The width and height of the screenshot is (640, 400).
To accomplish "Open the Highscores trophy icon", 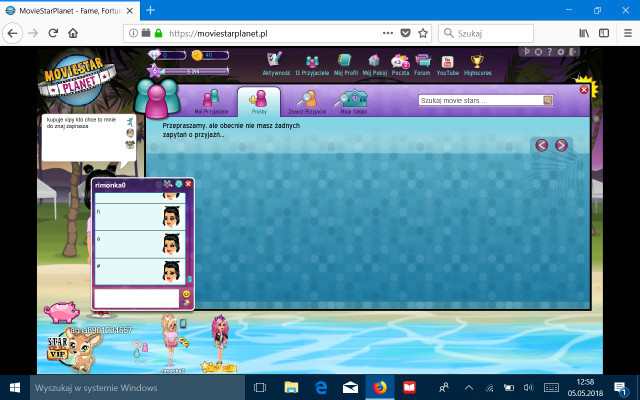I will 477,63.
